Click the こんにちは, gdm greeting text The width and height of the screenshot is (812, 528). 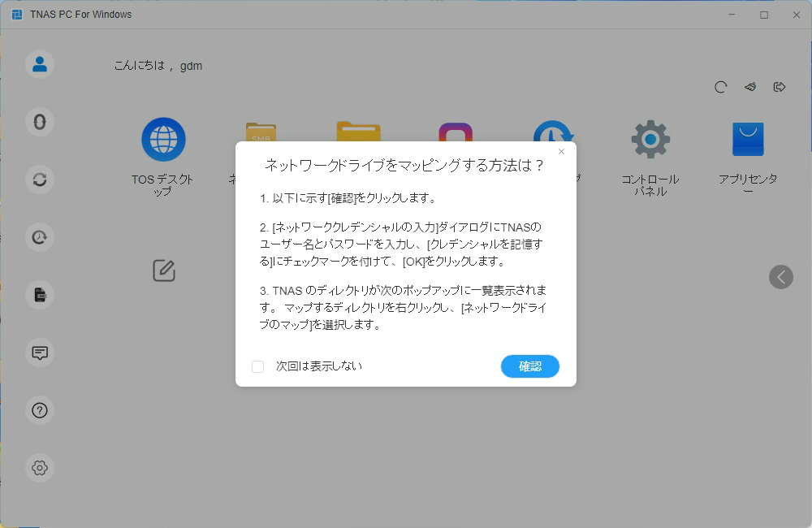(158, 66)
